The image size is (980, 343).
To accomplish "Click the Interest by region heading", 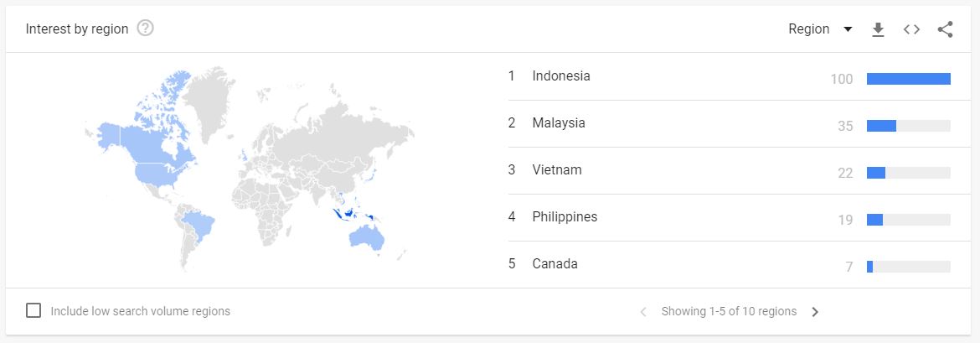I will tap(77, 29).
